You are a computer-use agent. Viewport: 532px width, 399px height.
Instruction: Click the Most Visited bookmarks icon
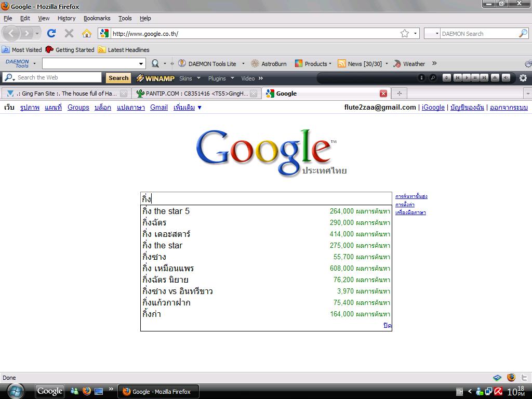click(6, 50)
